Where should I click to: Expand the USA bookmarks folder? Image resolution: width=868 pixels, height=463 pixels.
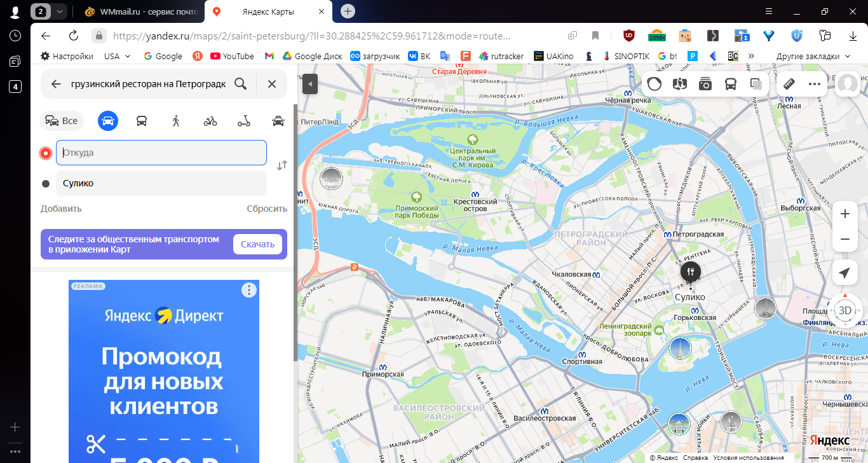tap(118, 56)
